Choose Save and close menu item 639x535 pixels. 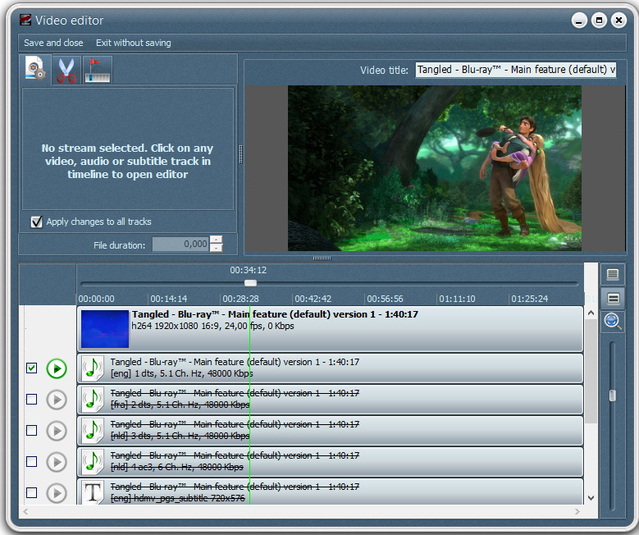(53, 43)
